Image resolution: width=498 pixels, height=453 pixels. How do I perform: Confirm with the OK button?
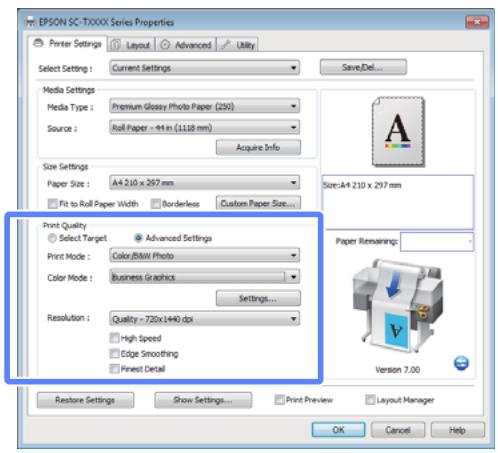pyautogui.click(x=338, y=430)
